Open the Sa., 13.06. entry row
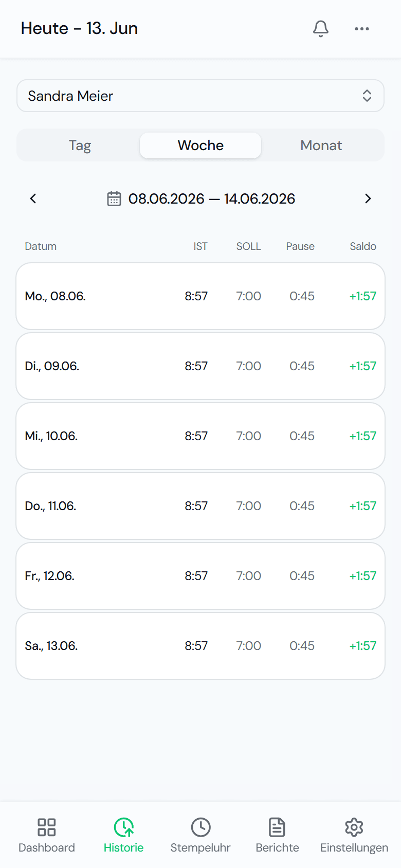Screen dimensions: 401x868 coord(200,646)
